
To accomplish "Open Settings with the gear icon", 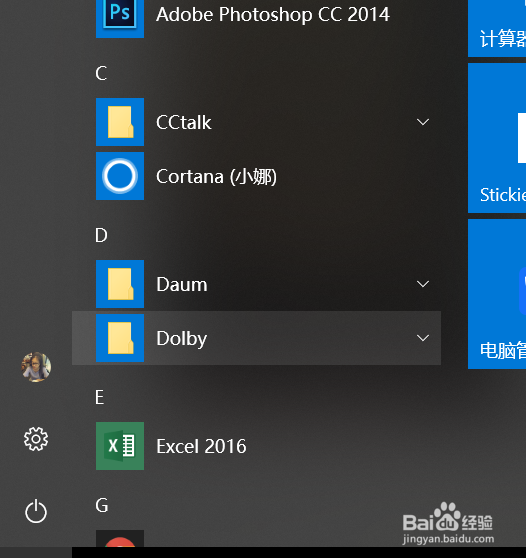I will tap(36, 439).
